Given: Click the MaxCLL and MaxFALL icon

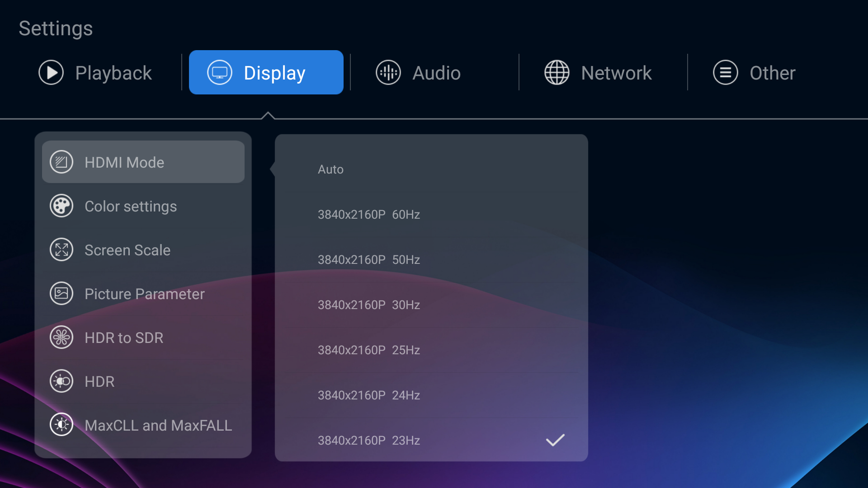Looking at the screenshot, I should pyautogui.click(x=61, y=425).
